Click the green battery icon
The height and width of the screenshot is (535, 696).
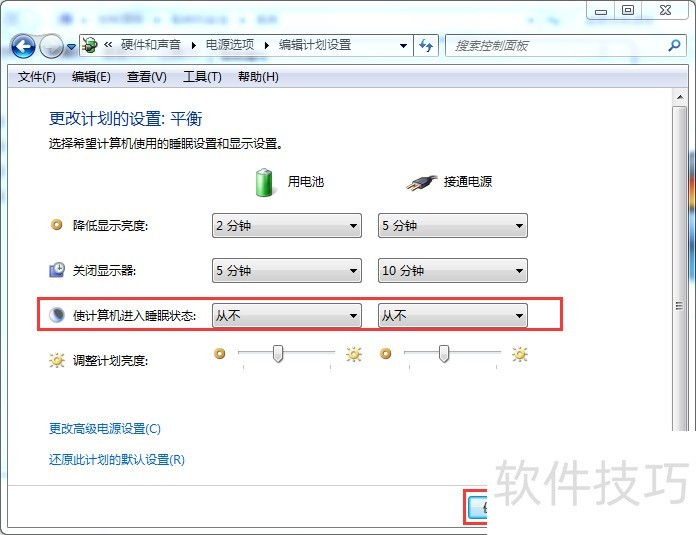pyautogui.click(x=264, y=182)
